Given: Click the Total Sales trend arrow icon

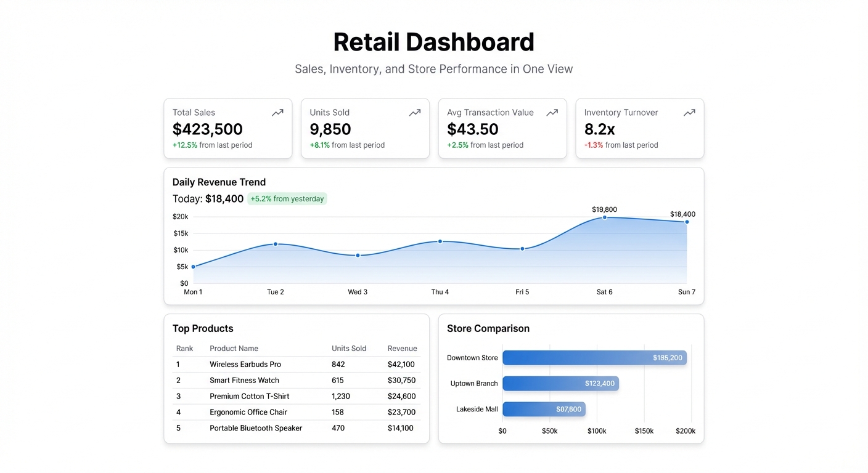Looking at the screenshot, I should [x=277, y=113].
